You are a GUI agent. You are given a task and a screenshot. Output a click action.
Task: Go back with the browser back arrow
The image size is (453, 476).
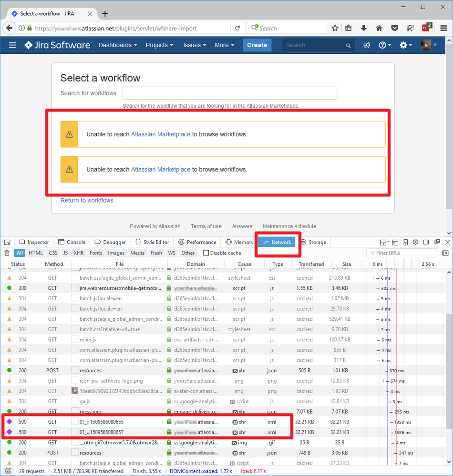10,28
